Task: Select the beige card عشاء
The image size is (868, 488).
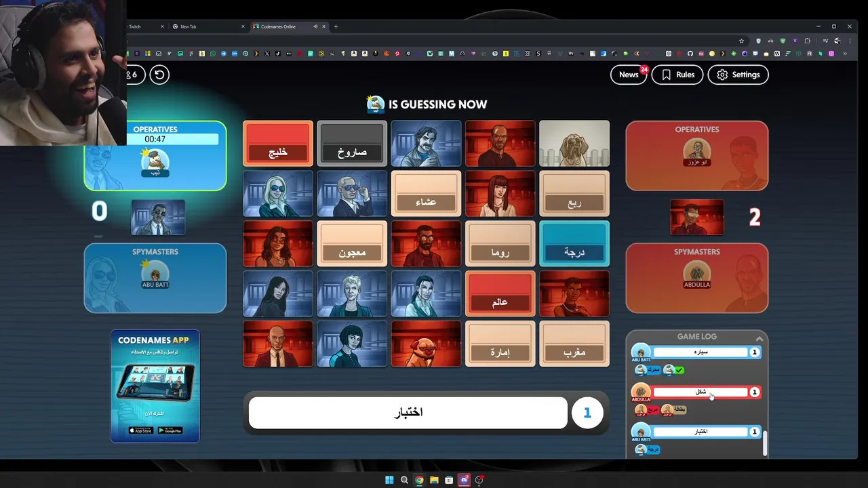Action: [426, 194]
